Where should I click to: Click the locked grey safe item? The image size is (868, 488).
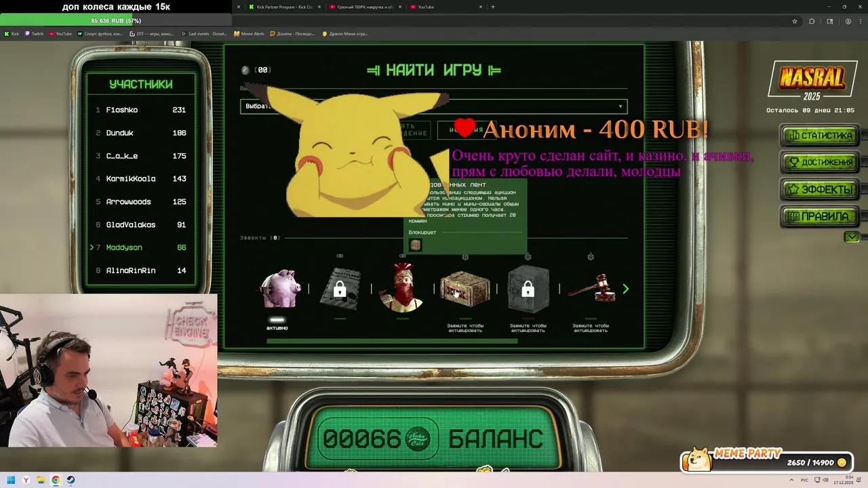(528, 289)
